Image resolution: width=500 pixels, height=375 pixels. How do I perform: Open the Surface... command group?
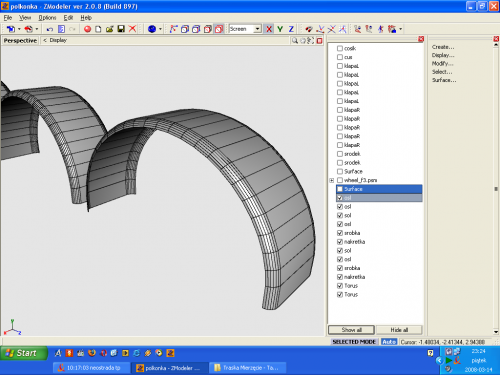tap(444, 80)
